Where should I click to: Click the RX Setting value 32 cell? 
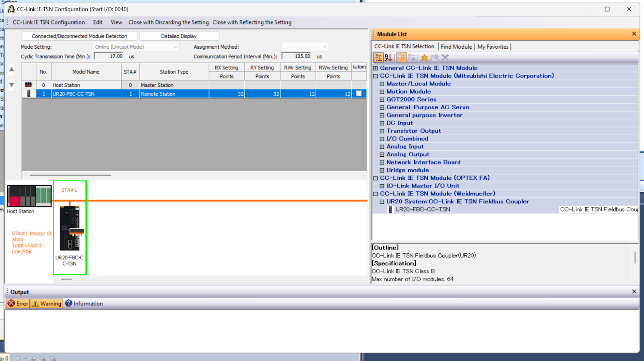[x=227, y=94]
